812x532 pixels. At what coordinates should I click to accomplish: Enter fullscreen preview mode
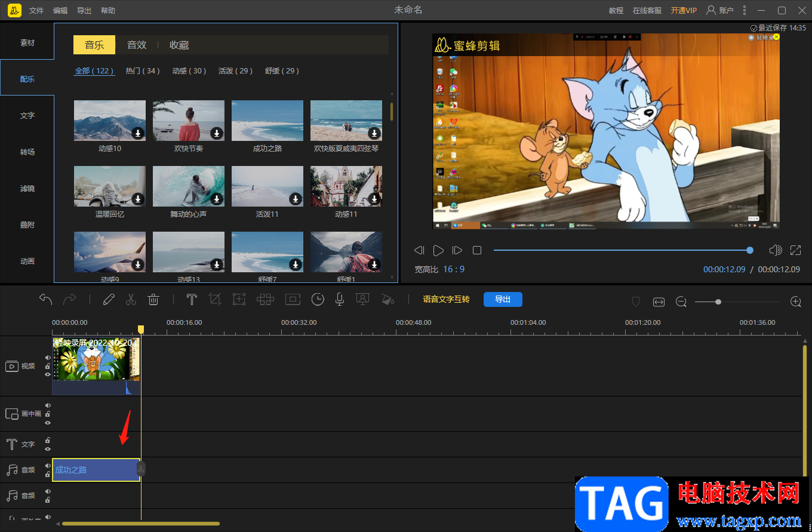click(x=796, y=250)
